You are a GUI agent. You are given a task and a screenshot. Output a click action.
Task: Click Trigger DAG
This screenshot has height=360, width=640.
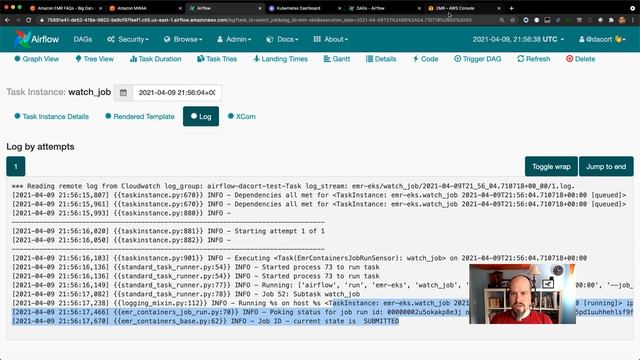pos(478,59)
